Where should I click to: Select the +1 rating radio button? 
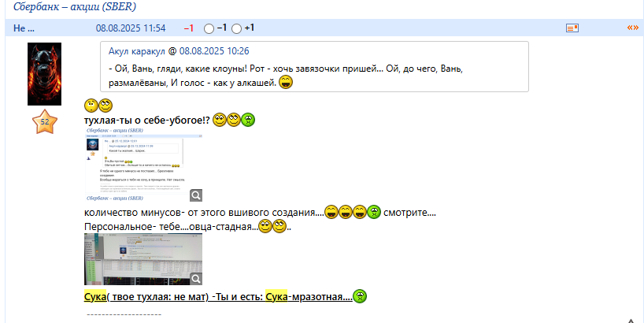click(x=237, y=28)
